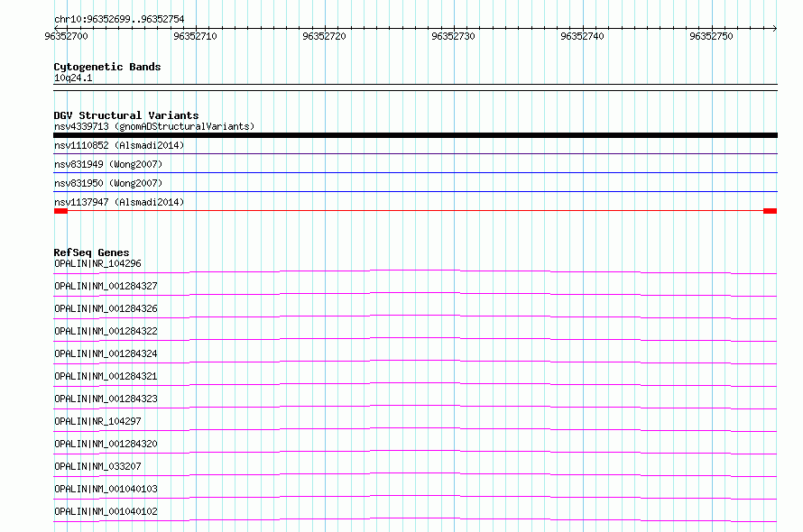Click ruler position 96352750
This screenshot has width=803, height=532.
pyautogui.click(x=711, y=36)
